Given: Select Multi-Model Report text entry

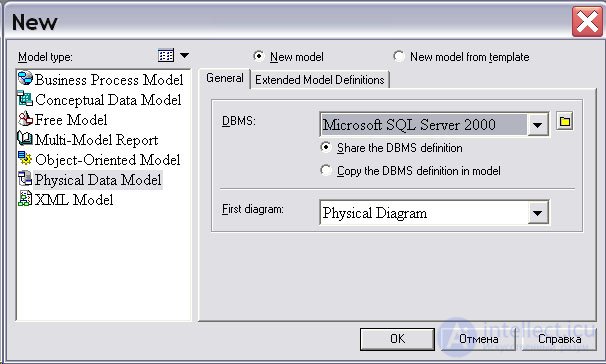Looking at the screenshot, I should [x=97, y=140].
